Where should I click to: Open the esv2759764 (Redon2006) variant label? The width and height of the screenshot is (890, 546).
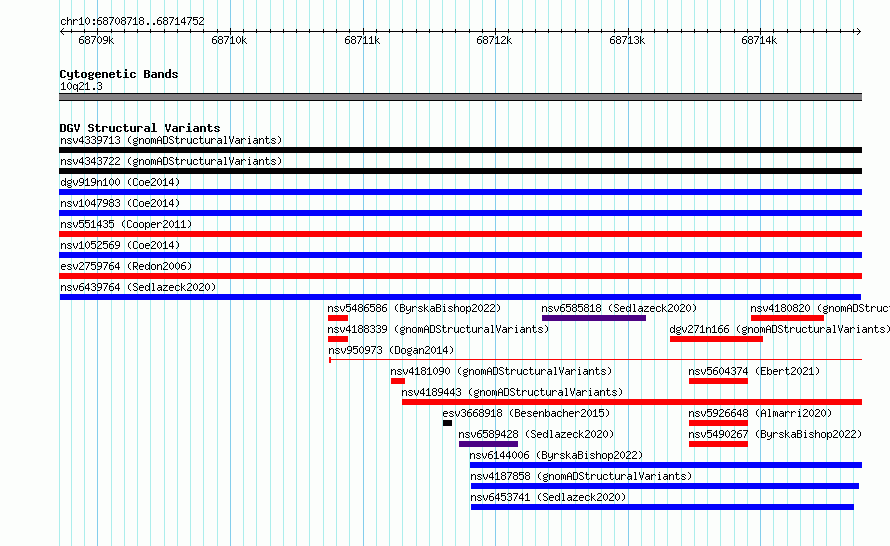click(126, 266)
